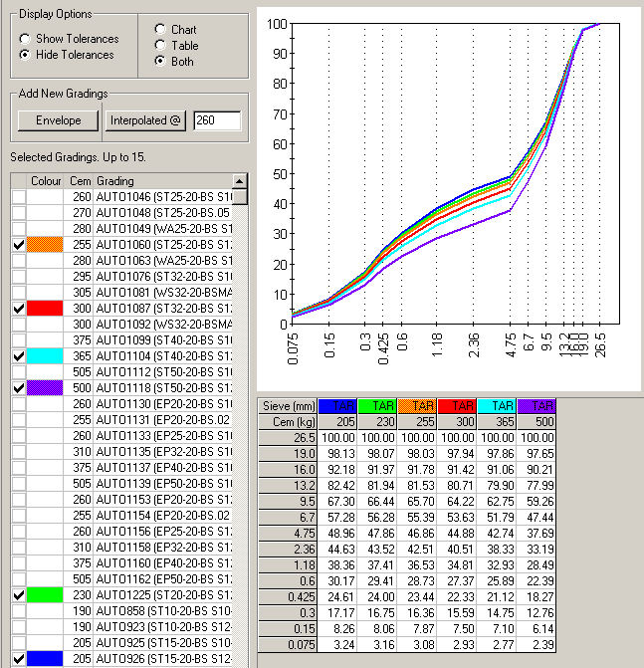Click the gradings list scroll-up arrow

(239, 181)
